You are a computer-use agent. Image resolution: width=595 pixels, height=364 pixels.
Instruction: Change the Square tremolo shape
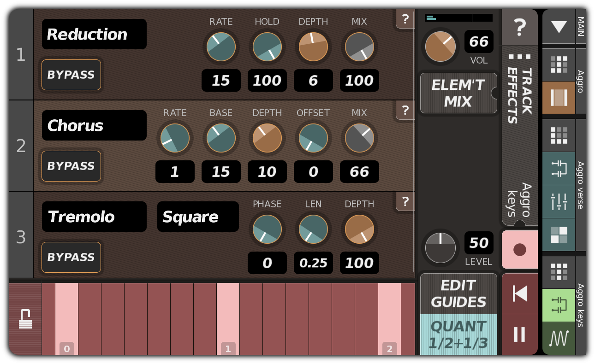tap(198, 217)
